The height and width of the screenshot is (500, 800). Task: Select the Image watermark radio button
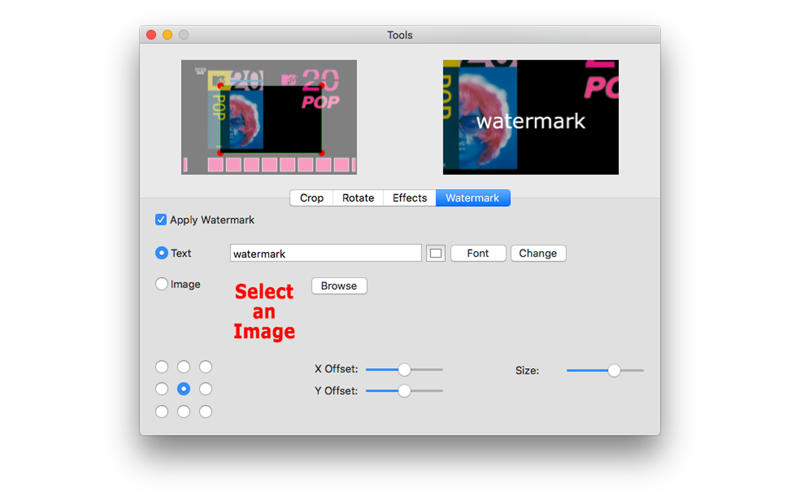pos(162,285)
